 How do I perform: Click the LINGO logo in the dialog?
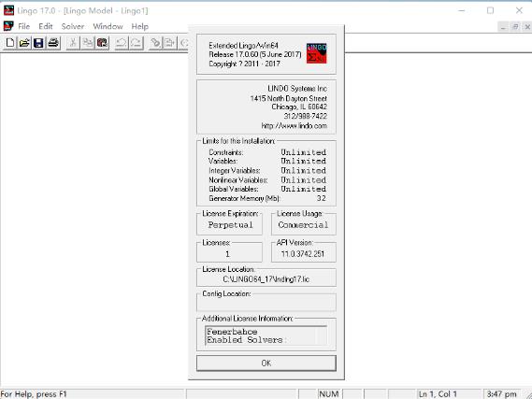[x=316, y=53]
